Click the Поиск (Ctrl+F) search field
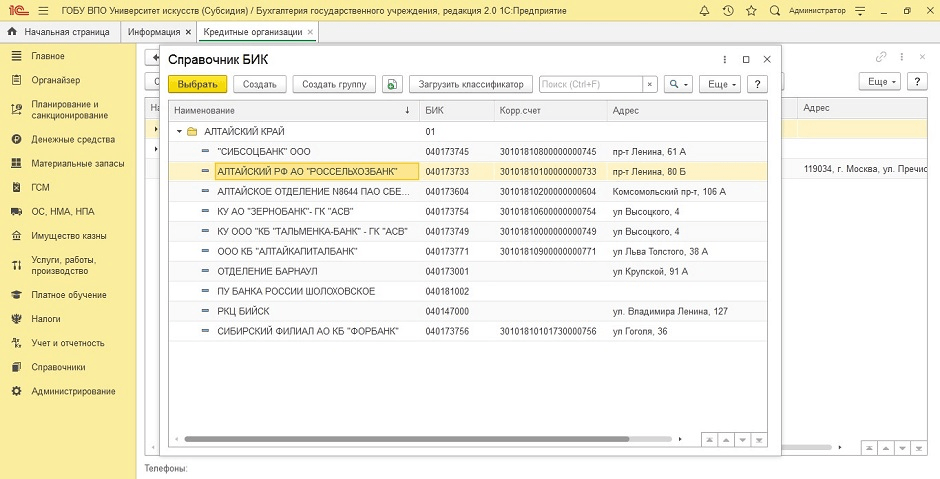Image resolution: width=940 pixels, height=479 pixels. pyautogui.click(x=590, y=85)
